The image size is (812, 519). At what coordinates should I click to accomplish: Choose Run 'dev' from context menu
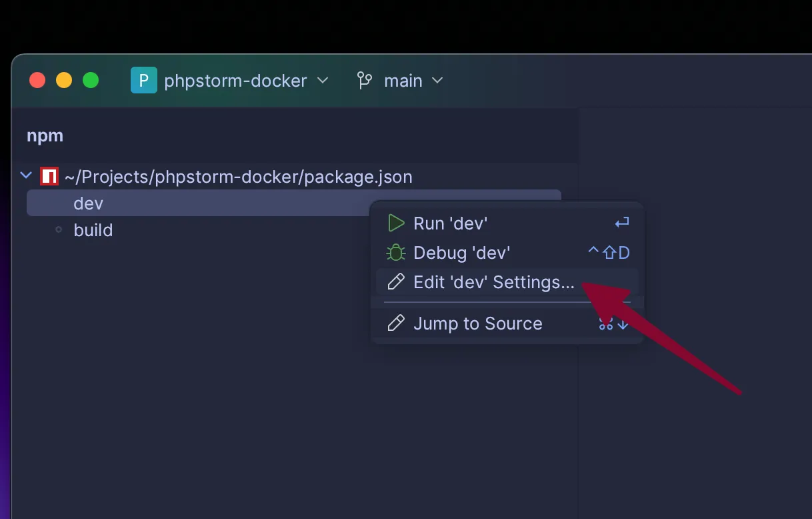click(x=507, y=223)
